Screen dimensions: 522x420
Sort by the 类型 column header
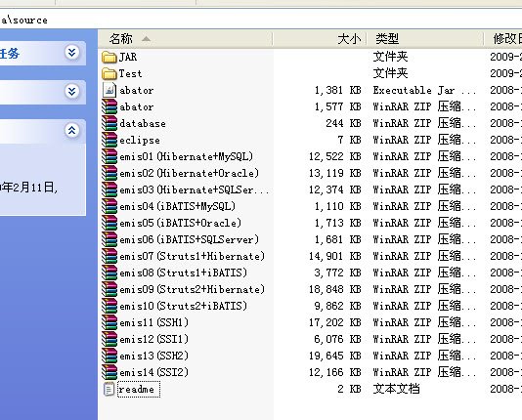(x=425, y=39)
